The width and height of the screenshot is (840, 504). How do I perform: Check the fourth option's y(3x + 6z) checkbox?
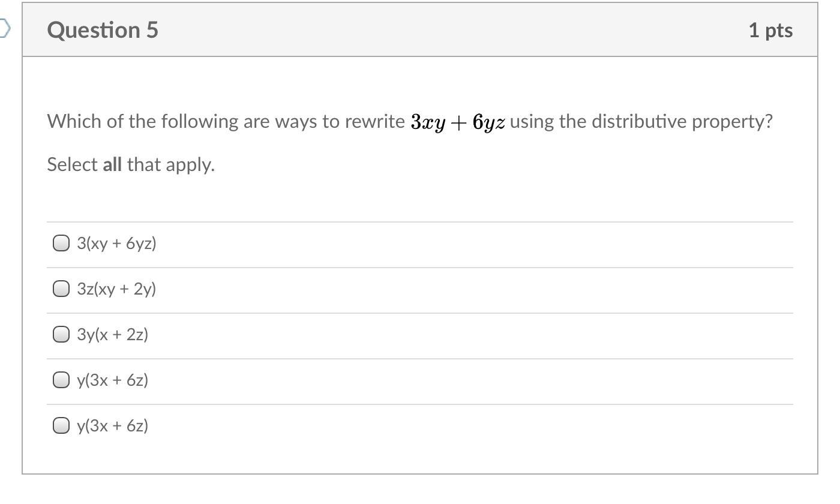tap(61, 380)
